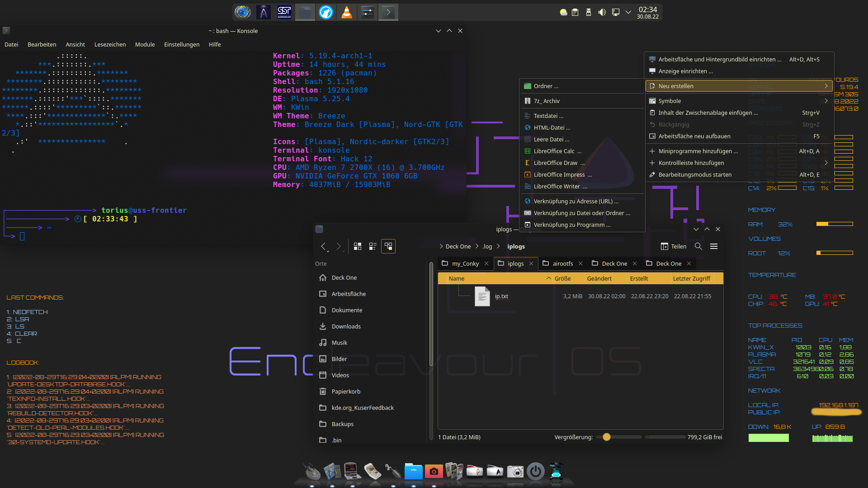Viewport: 868px width, 488px height.
Task: Choose LibreOffice Writer from new menu
Action: [x=557, y=186]
